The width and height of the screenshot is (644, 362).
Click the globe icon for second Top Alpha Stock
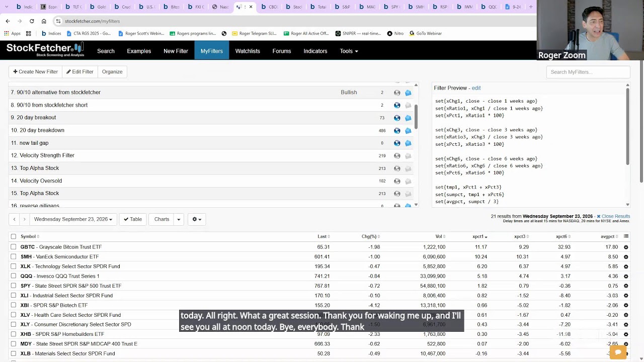(397, 194)
